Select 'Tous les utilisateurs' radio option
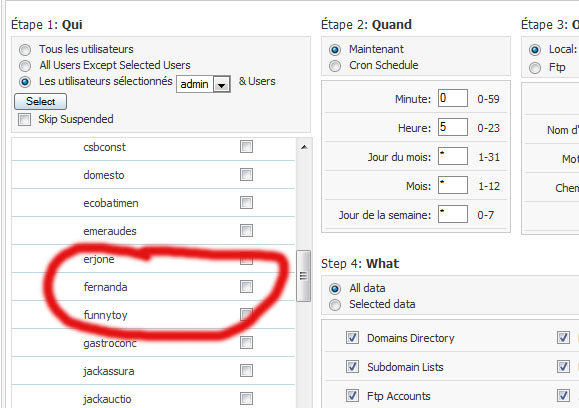579x408 pixels. [25, 49]
